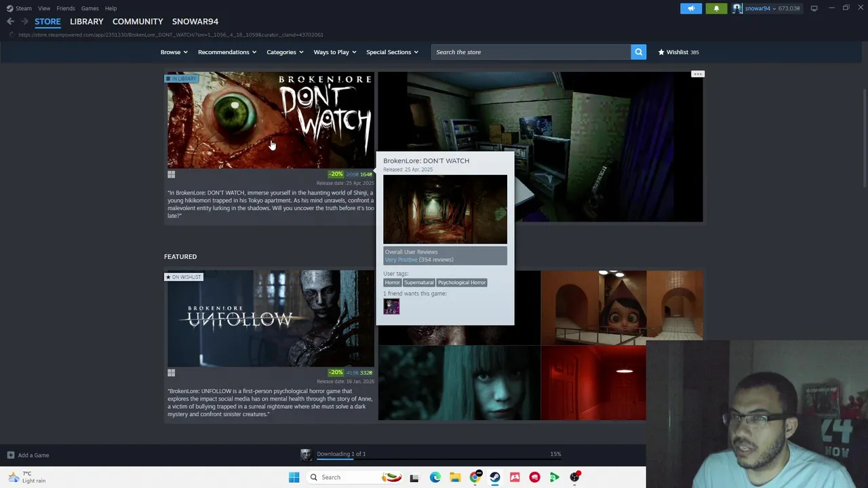Click the Horror user tag
Screen dimensions: 868x488
[393, 282]
